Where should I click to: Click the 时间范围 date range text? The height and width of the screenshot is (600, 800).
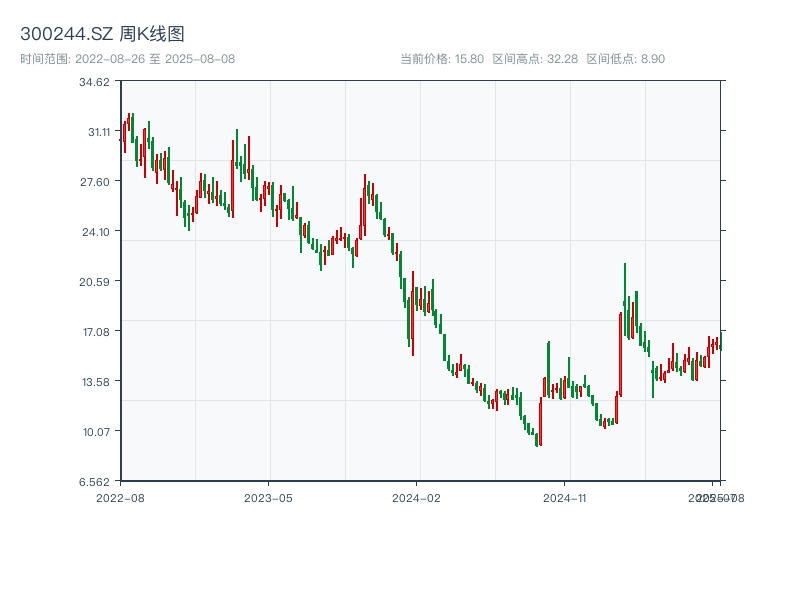pos(127,59)
